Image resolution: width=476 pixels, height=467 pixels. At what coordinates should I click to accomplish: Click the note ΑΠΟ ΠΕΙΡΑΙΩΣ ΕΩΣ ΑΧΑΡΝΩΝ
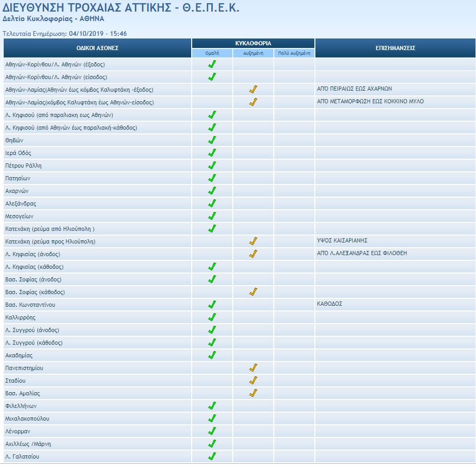354,89
